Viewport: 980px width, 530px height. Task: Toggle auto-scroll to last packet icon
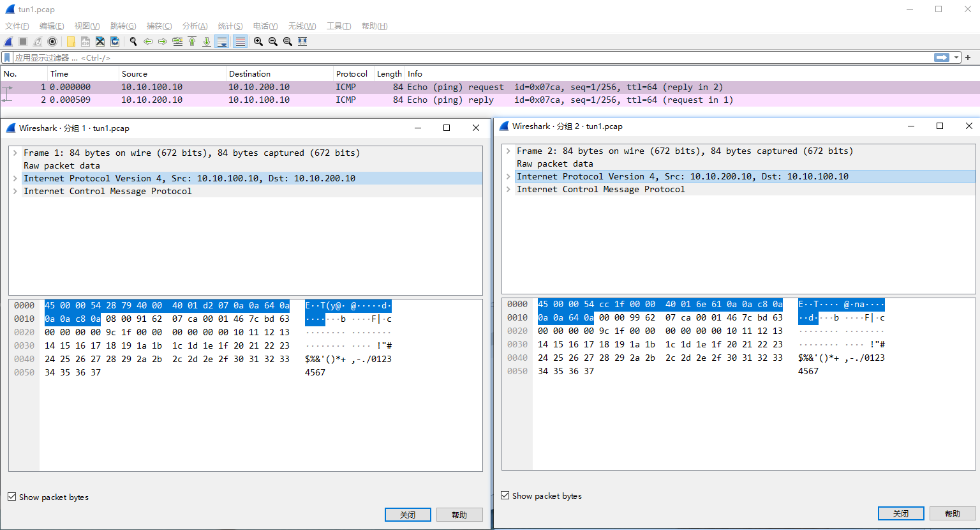tap(221, 42)
